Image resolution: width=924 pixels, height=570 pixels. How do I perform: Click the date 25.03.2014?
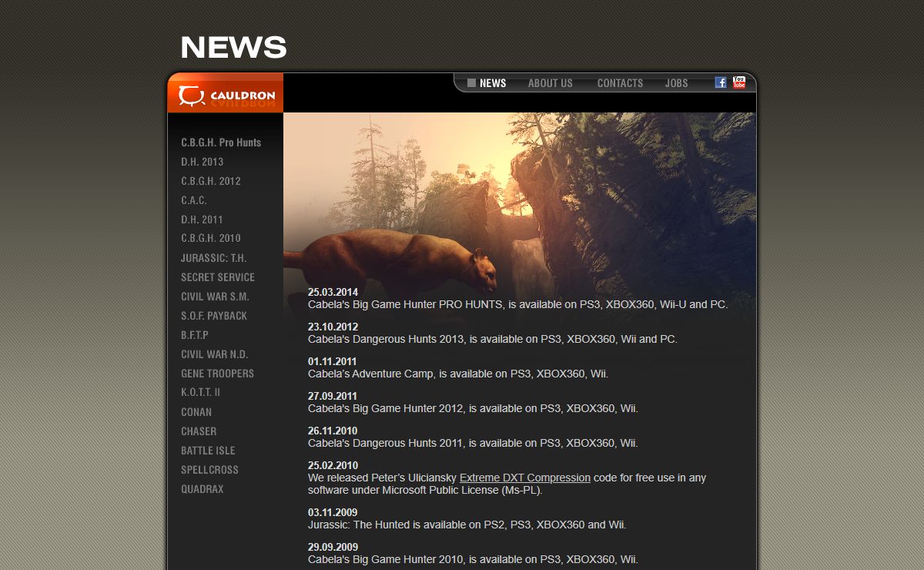coord(333,292)
